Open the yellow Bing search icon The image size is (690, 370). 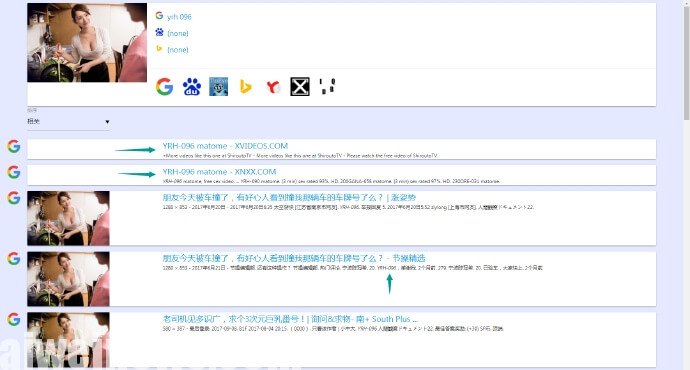pos(246,87)
